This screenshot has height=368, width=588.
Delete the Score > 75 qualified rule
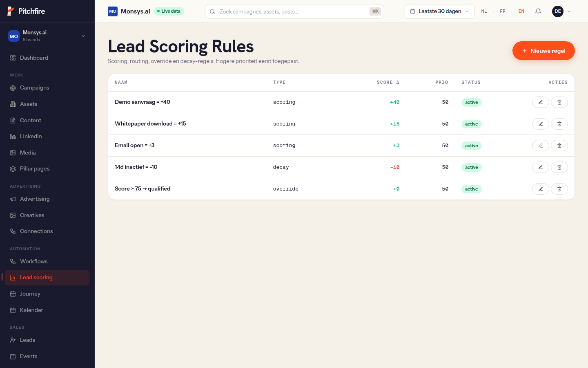coord(559,189)
